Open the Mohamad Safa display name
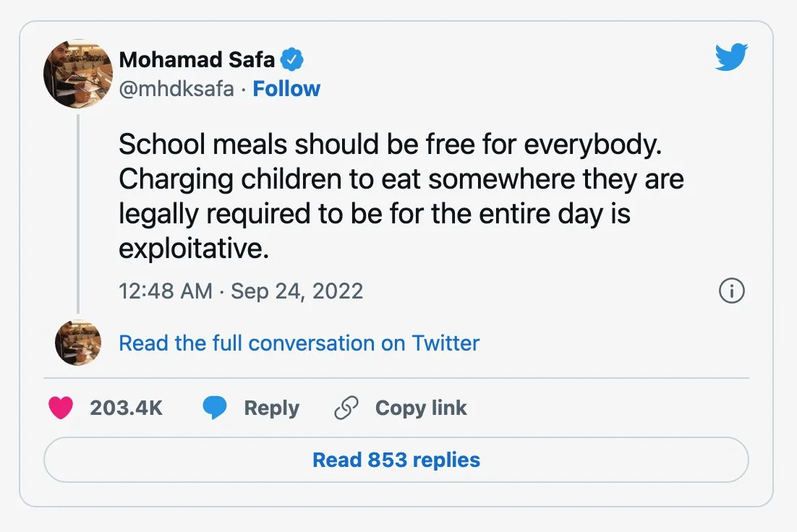The height and width of the screenshot is (532, 797). click(197, 61)
